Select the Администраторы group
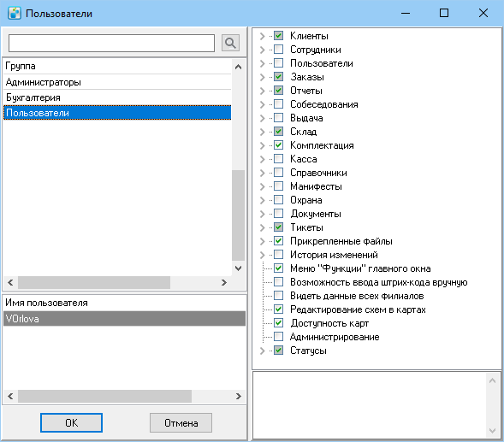 [117, 82]
